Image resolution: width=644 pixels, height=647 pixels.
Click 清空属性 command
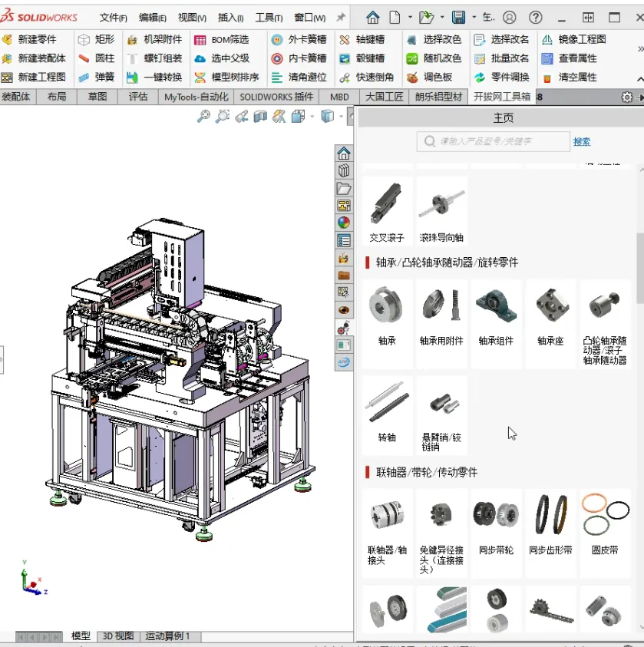pos(570,78)
